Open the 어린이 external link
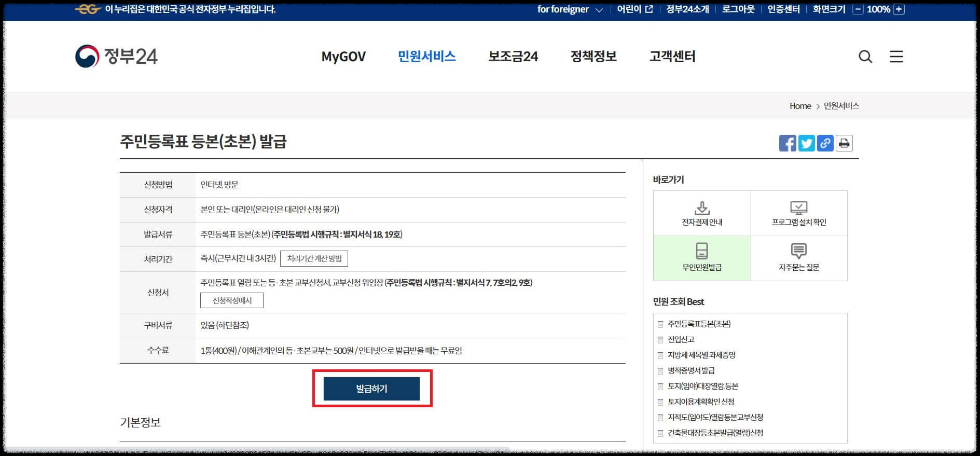Image resolution: width=980 pixels, height=456 pixels. coord(634,9)
